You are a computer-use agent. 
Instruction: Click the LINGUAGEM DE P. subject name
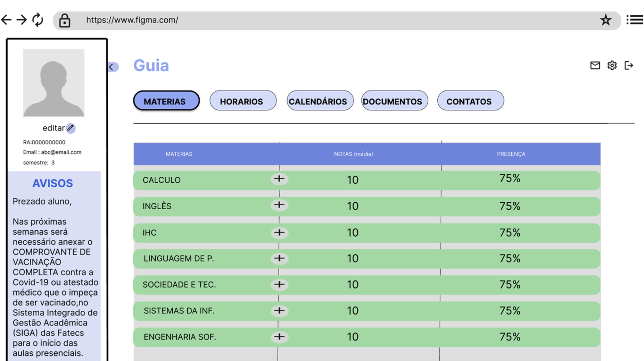179,259
